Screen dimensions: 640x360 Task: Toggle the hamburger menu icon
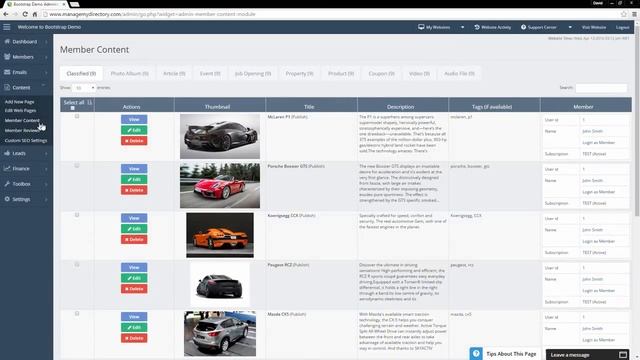[x=7, y=27]
